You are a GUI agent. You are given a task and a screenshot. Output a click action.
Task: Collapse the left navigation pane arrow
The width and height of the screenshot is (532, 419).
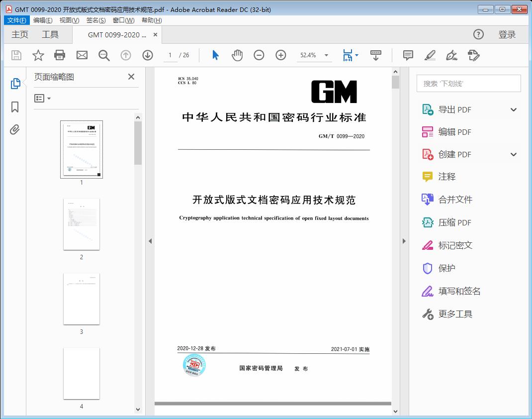pyautogui.click(x=150, y=241)
